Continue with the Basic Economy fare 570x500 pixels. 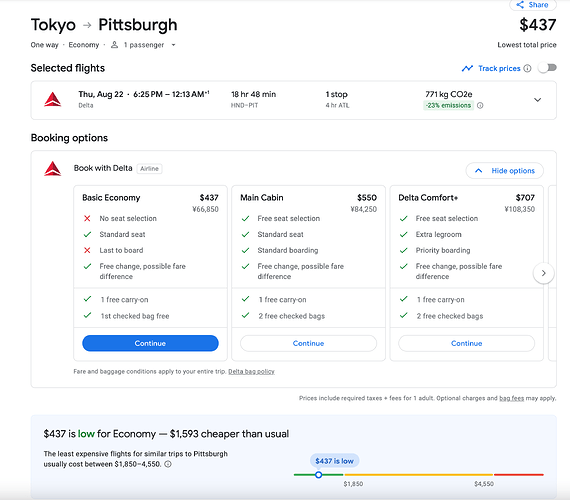[150, 343]
